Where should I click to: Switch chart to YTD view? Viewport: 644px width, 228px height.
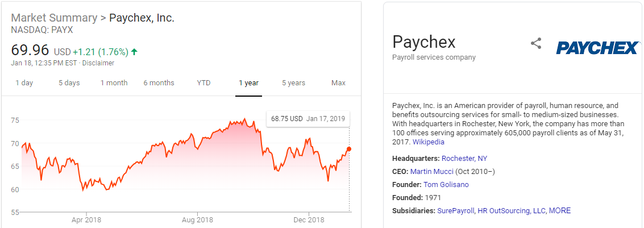[203, 83]
